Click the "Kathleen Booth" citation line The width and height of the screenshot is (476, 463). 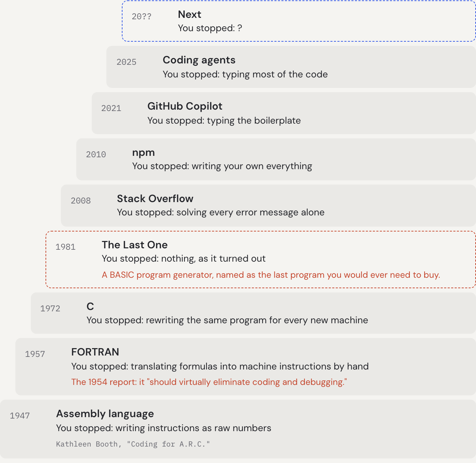click(133, 444)
